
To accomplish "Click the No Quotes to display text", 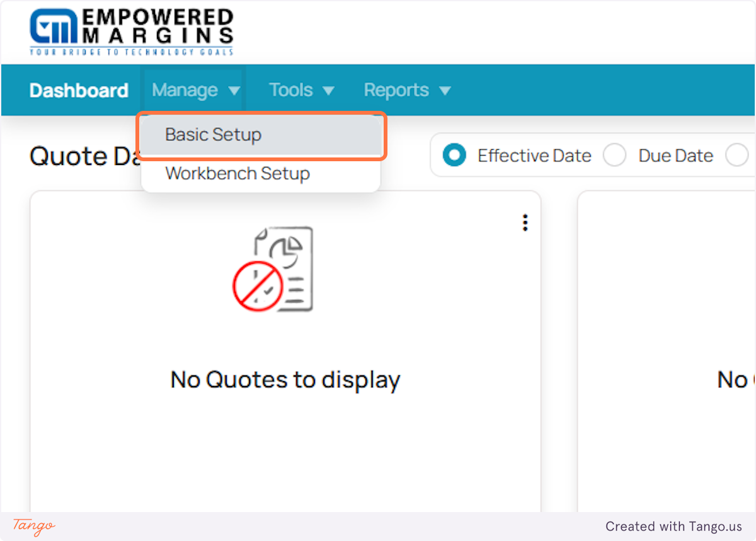I will [x=285, y=379].
